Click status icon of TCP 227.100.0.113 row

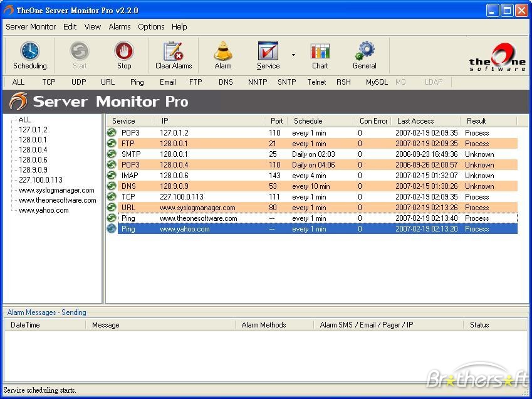(x=112, y=197)
